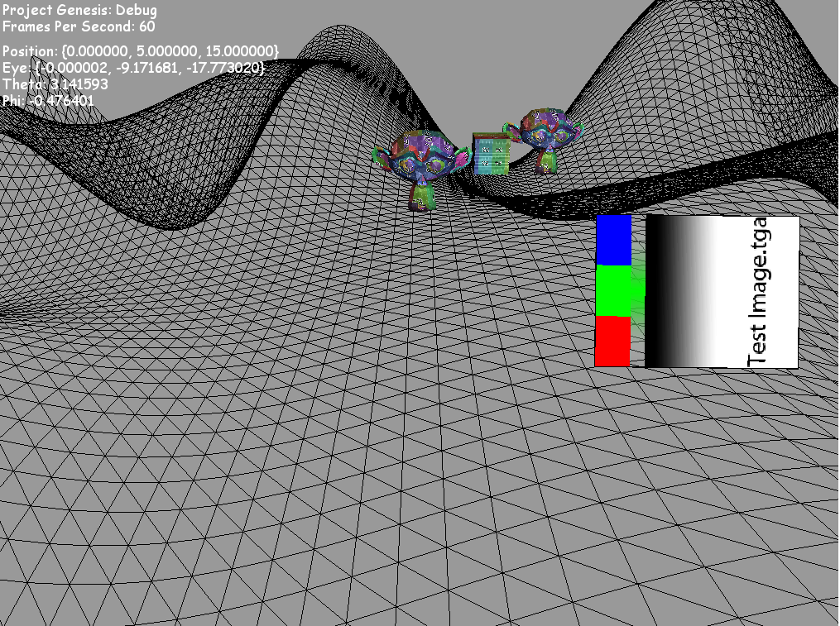Click the "Project Genesis: Debug" title text
This screenshot has height=626, width=840.
(x=79, y=10)
